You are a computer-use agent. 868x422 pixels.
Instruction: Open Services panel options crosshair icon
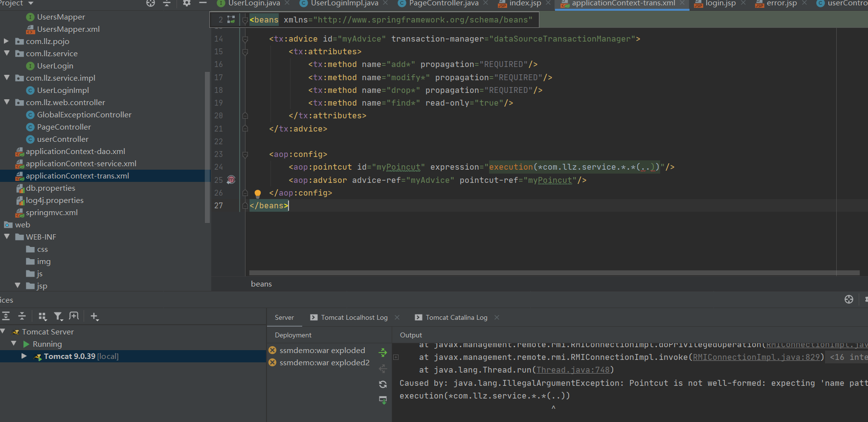point(849,299)
